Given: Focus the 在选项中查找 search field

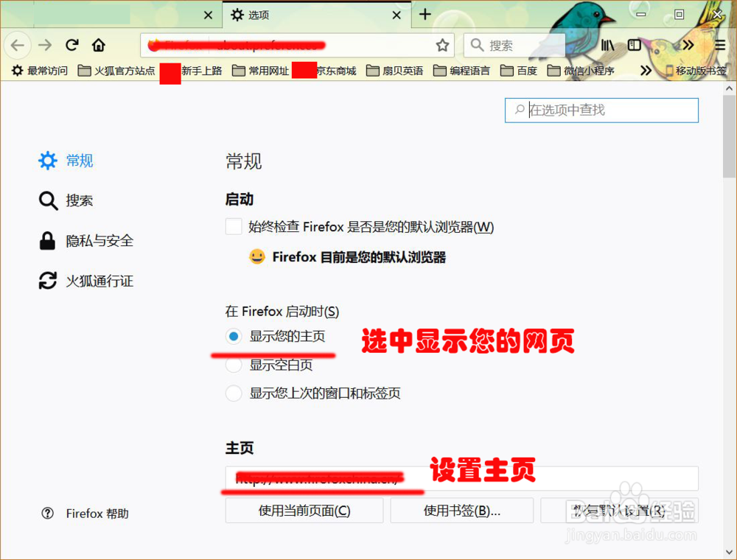Looking at the screenshot, I should pyautogui.click(x=601, y=111).
